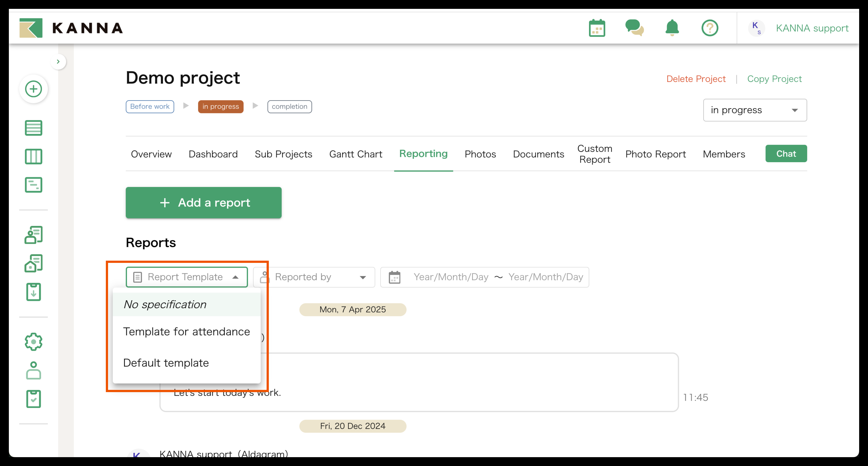Select Template for attendance option
868x466 pixels.
click(186, 332)
